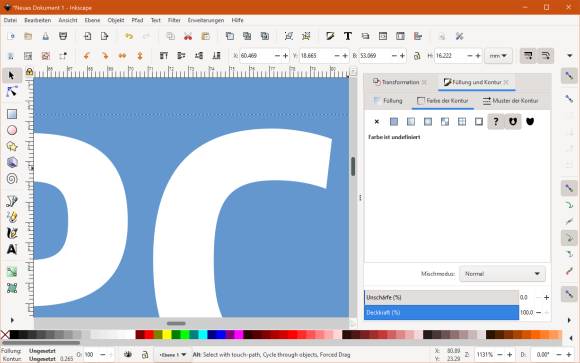Select linear gradient stroke paint
This screenshot has height=363, width=580.
coord(411,121)
